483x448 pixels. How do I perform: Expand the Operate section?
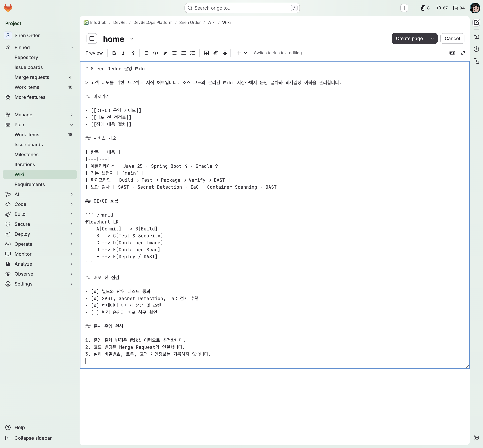pyautogui.click(x=40, y=244)
